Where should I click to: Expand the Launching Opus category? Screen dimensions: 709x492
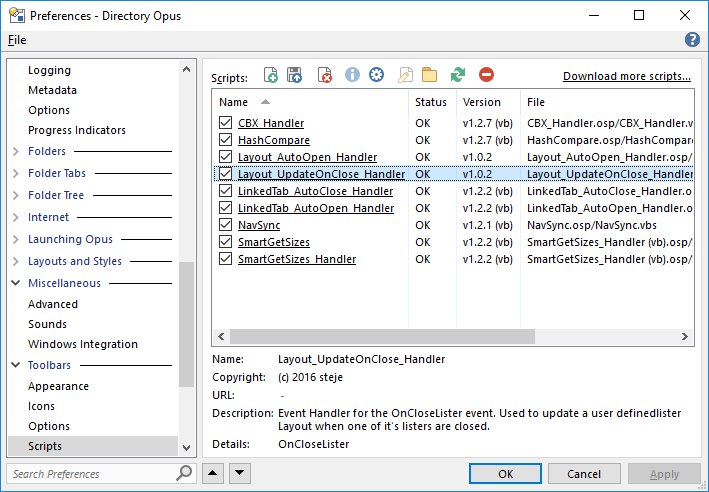pyautogui.click(x=16, y=239)
